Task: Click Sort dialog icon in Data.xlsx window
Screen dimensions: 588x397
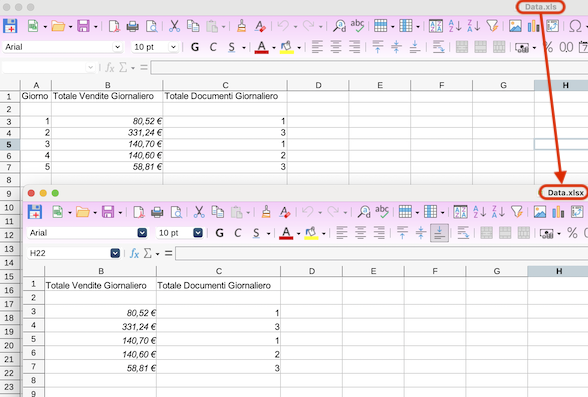Action: [460, 212]
